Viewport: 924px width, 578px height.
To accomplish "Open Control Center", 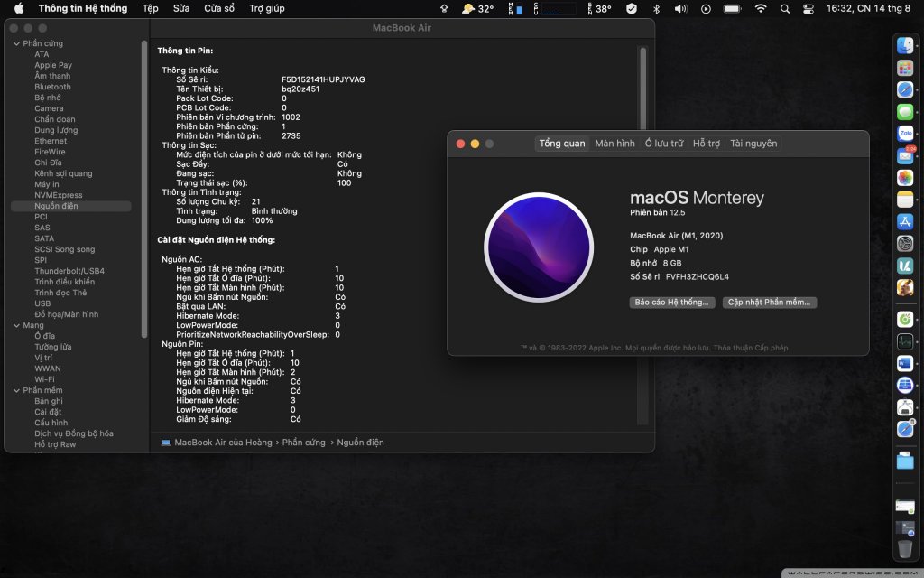I will 808,8.
